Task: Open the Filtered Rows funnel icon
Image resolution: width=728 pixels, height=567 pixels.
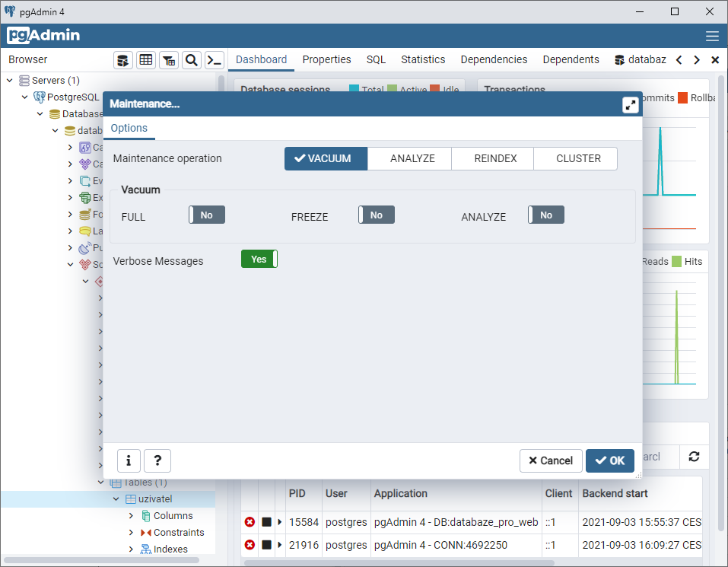Action: [x=168, y=60]
